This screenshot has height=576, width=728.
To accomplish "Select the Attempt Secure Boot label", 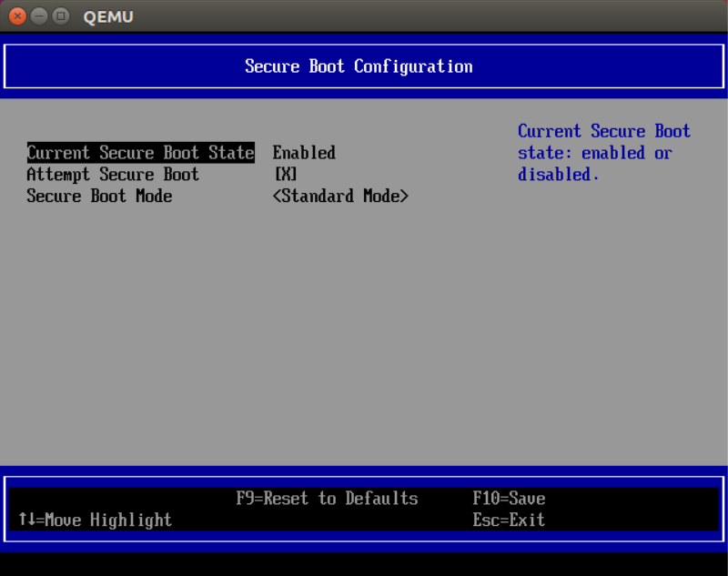I will point(113,175).
